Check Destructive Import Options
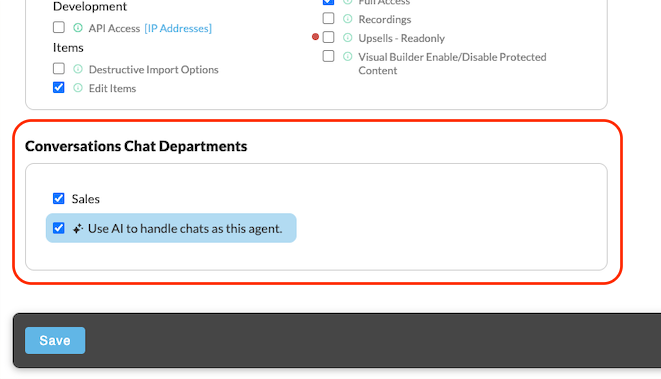The image size is (661, 379). click(x=59, y=68)
